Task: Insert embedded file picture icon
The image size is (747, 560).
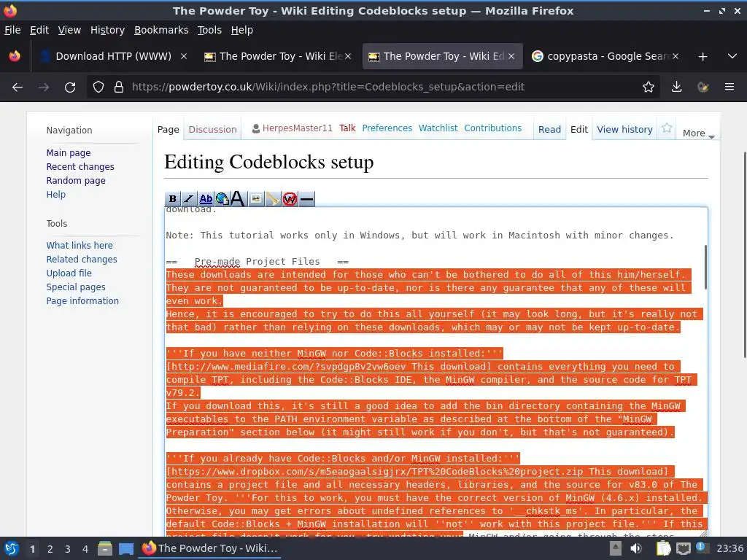Action: coord(256,198)
